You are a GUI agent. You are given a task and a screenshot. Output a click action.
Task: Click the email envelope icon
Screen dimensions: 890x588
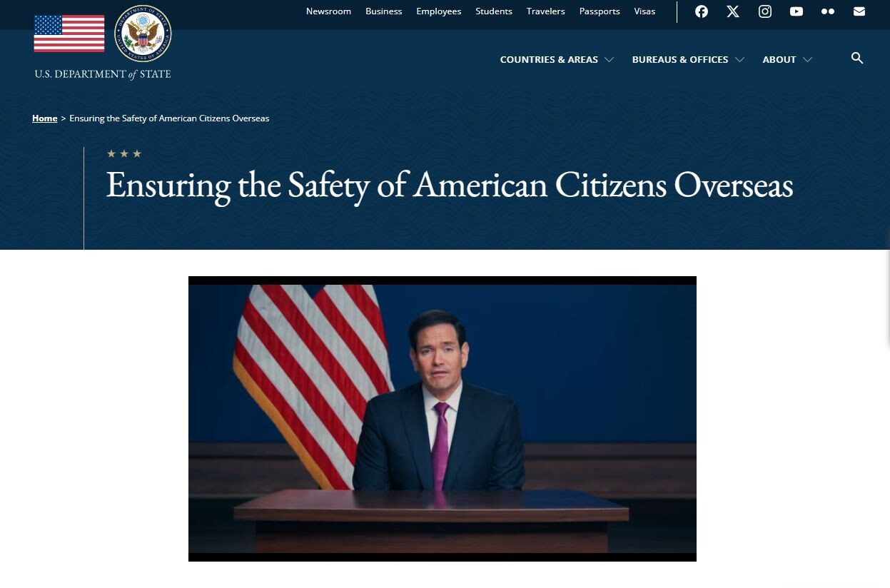pos(859,11)
